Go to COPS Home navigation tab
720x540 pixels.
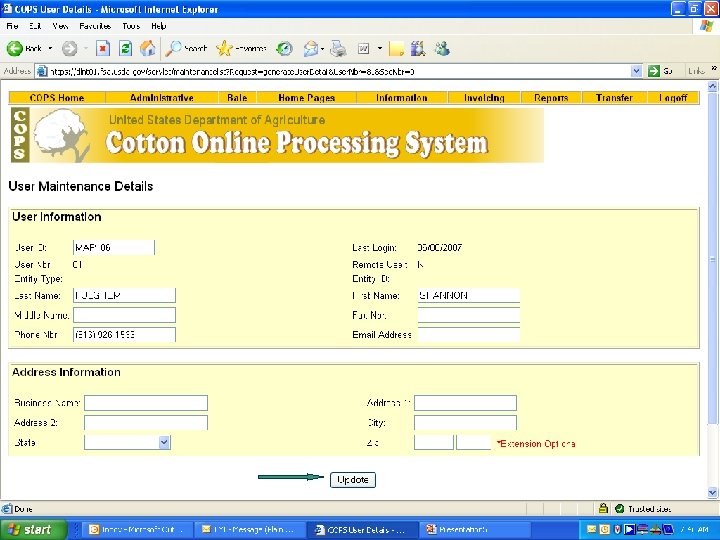pos(57,98)
